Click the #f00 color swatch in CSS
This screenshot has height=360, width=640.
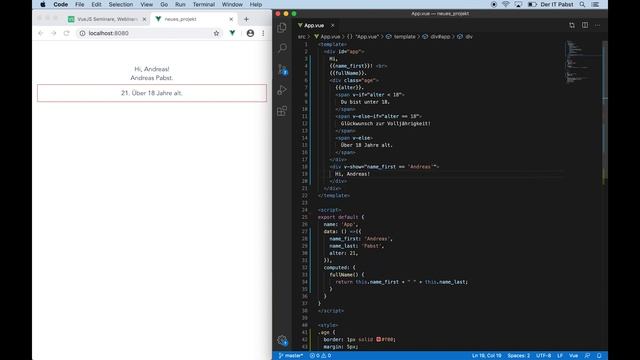coord(378,340)
